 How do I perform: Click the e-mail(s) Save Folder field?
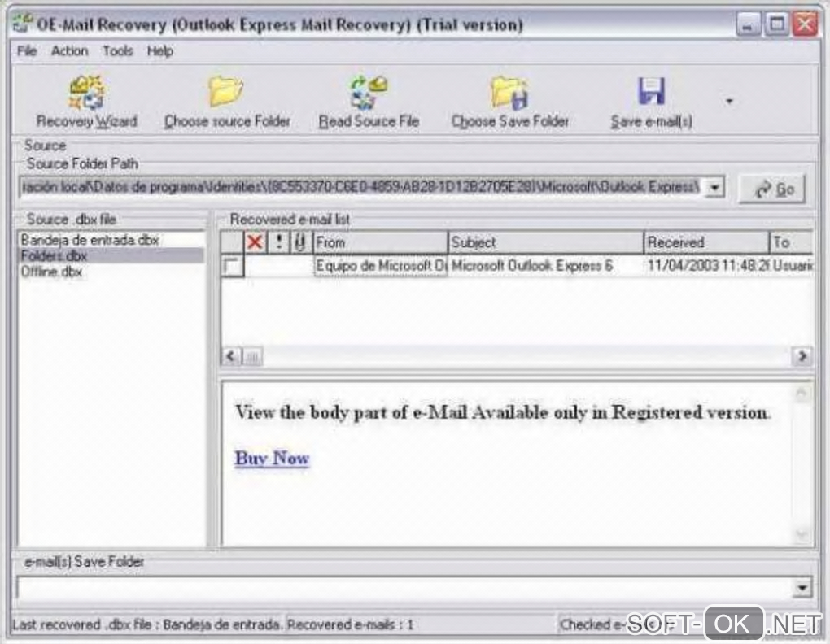point(405,587)
